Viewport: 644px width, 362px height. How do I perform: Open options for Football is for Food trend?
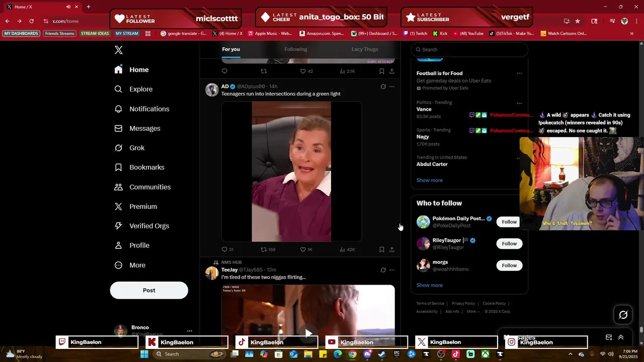pyautogui.click(x=519, y=73)
